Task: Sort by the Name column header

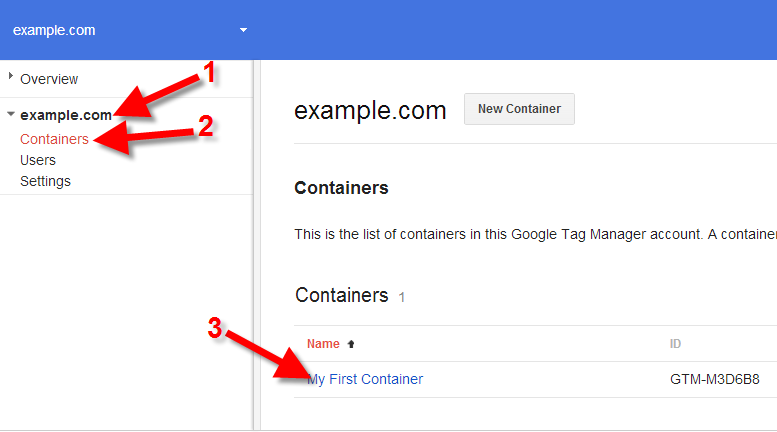Action: 323,344
